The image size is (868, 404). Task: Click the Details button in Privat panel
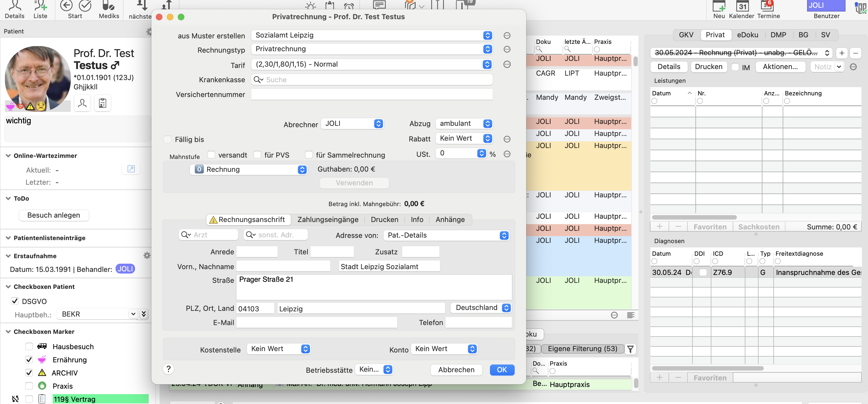pyautogui.click(x=669, y=67)
